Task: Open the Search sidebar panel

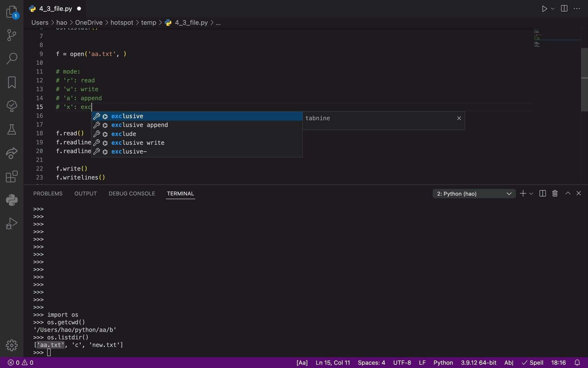Action: (x=12, y=59)
